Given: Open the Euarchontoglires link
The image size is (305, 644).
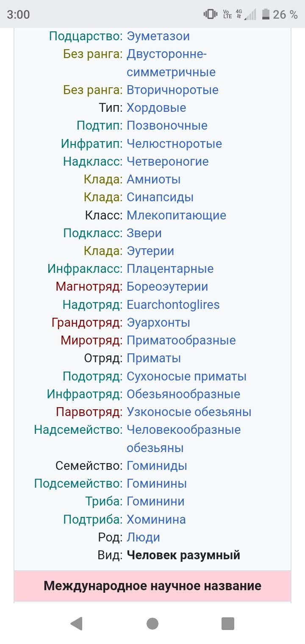Looking at the screenshot, I should (173, 305).
